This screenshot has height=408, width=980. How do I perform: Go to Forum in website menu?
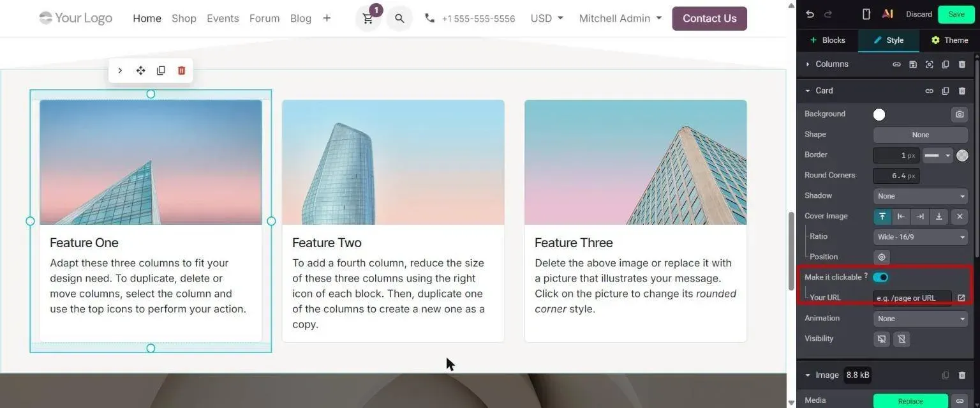click(264, 19)
